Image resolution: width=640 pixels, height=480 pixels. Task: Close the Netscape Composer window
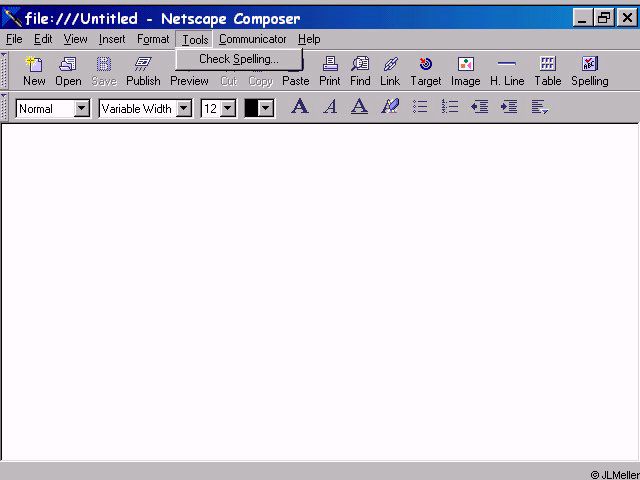pyautogui.click(x=627, y=18)
